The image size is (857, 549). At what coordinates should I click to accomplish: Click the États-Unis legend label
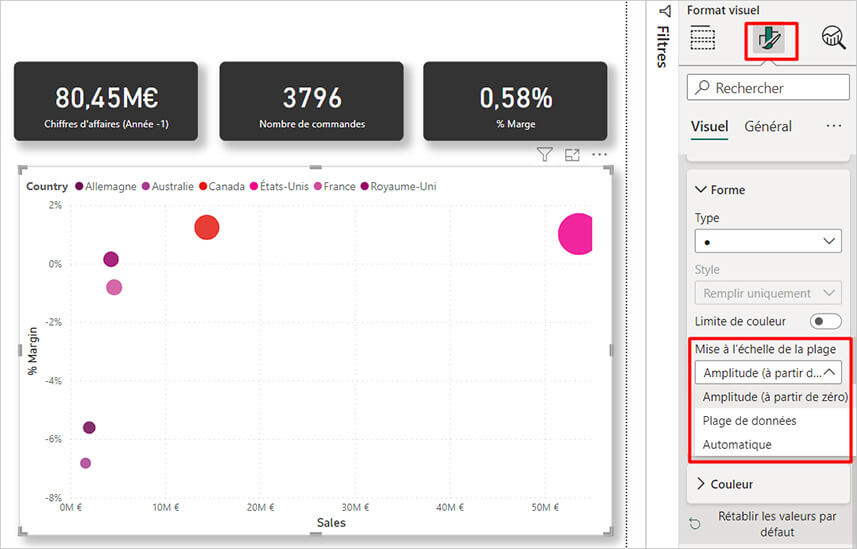coord(284,186)
